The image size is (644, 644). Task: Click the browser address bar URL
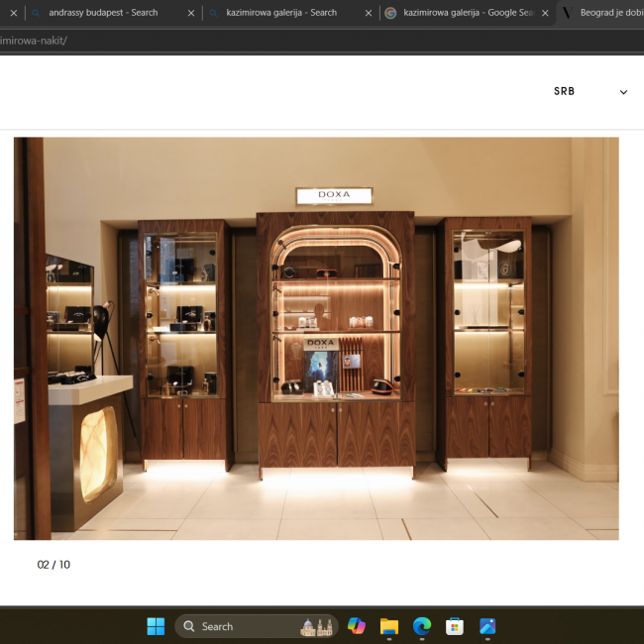coord(34,41)
